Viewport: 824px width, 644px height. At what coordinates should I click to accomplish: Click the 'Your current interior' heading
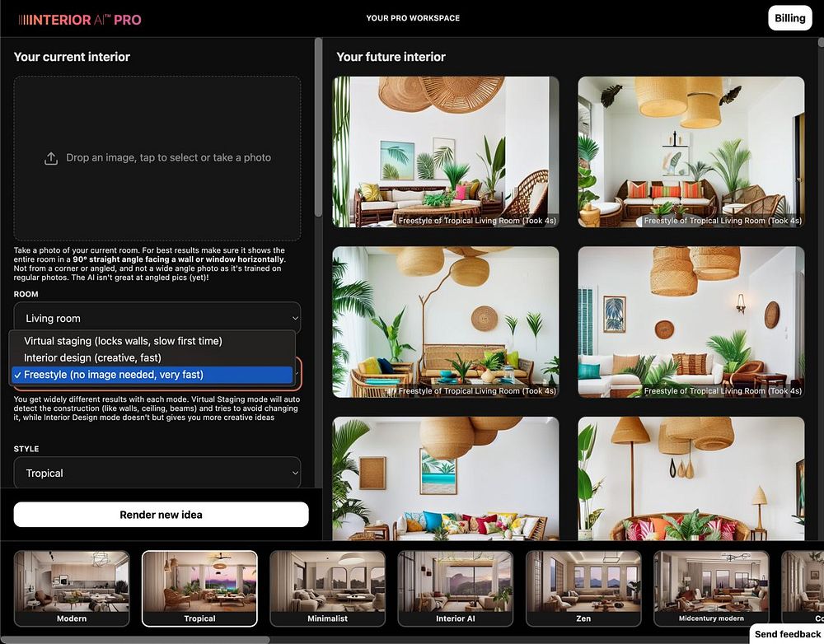pos(72,57)
